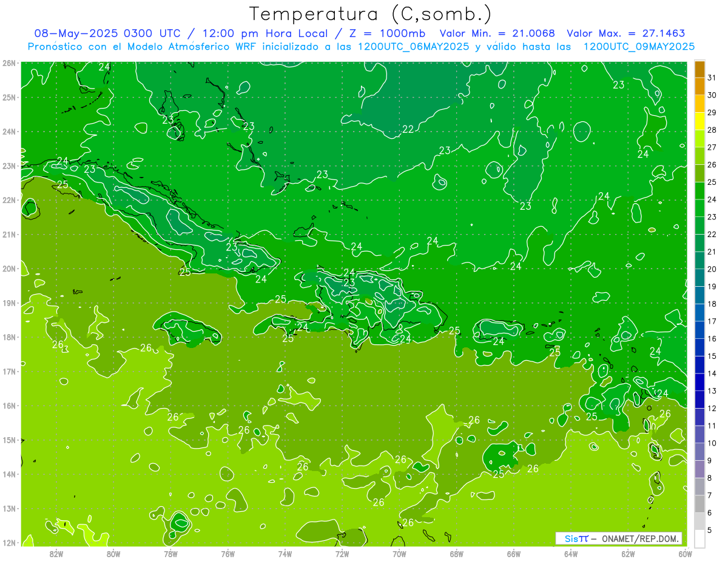Image resolution: width=728 pixels, height=562 pixels.
Task: Pick the gray swatch between legend 6 and 7
Action: [699, 504]
